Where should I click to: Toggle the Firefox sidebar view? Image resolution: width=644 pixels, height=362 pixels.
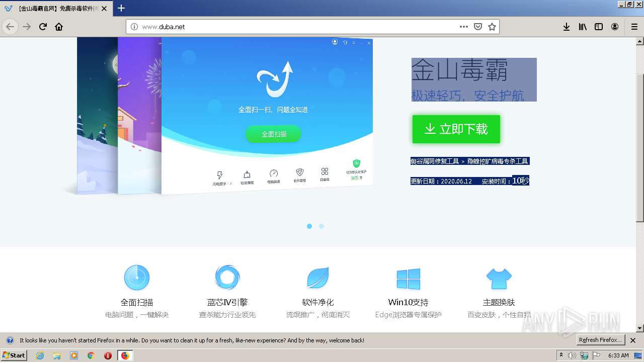[x=599, y=27]
